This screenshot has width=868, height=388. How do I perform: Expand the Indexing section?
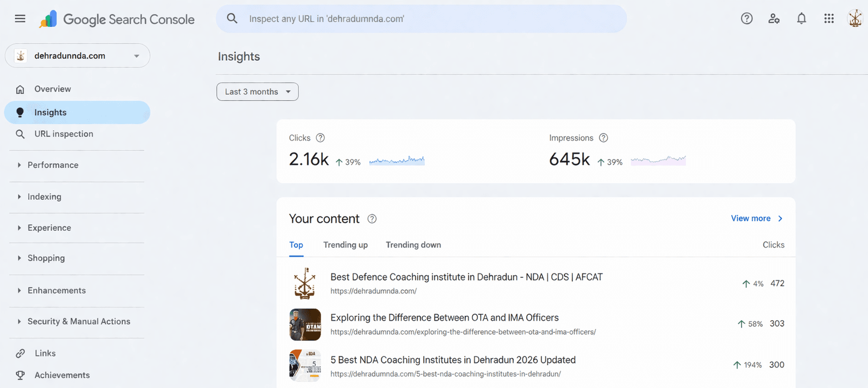[x=44, y=196]
